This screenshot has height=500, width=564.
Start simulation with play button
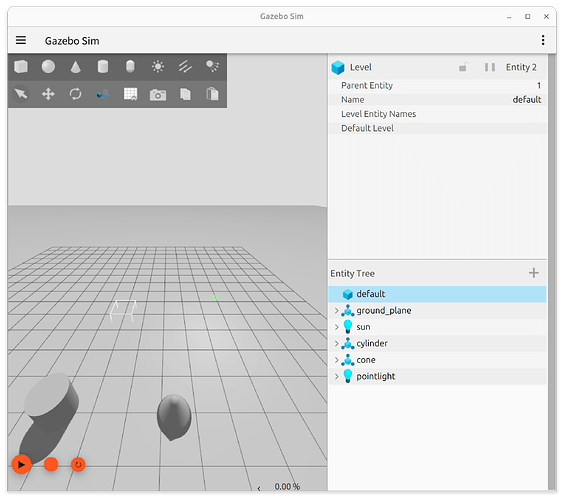(21, 464)
